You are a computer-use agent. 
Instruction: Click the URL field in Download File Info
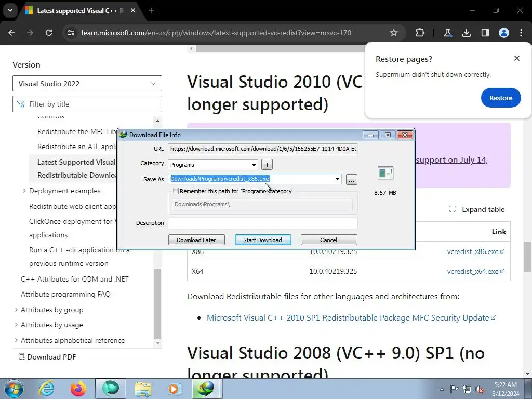pyautogui.click(x=262, y=149)
